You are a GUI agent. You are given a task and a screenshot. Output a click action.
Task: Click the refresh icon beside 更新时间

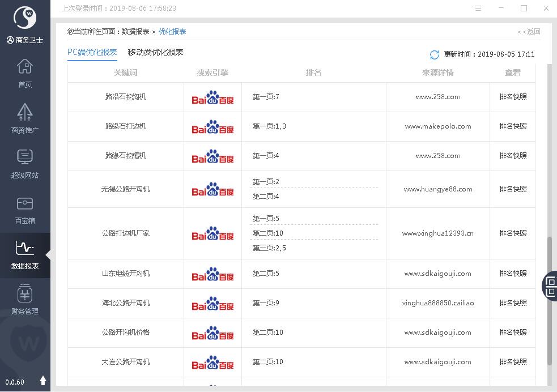point(435,54)
